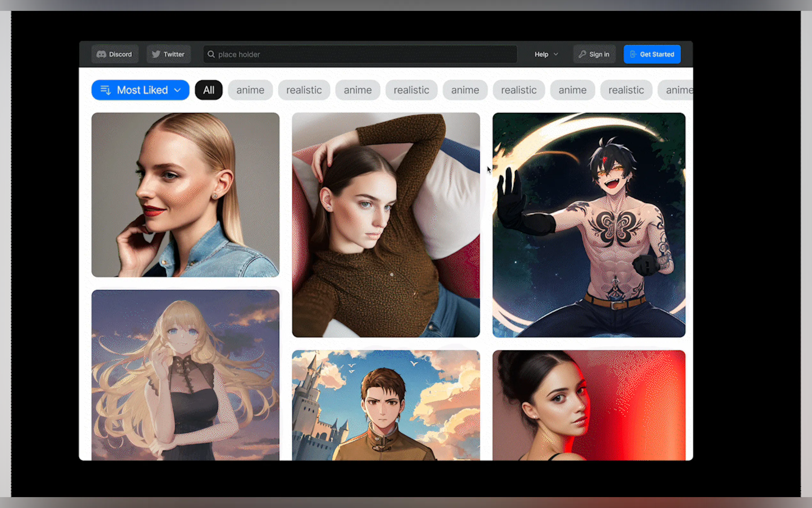Screen dimensions: 812x508
Task: Open the blonde woman in denim portrait
Action: (185, 195)
